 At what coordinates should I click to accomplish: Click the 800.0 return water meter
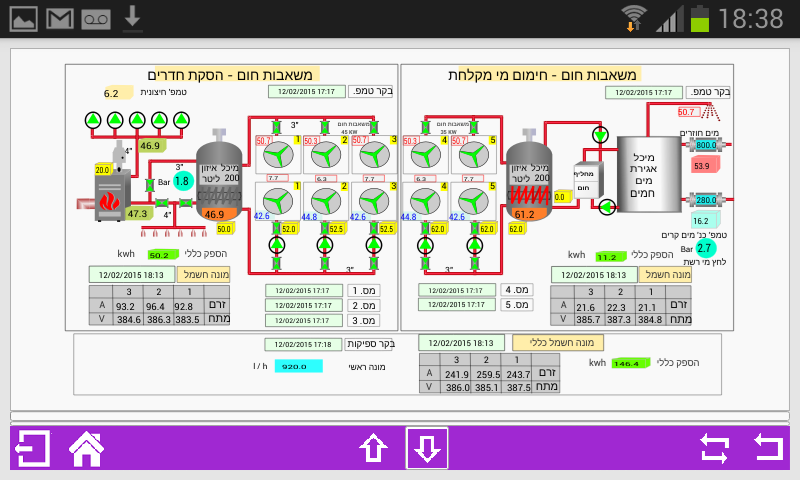point(707,145)
